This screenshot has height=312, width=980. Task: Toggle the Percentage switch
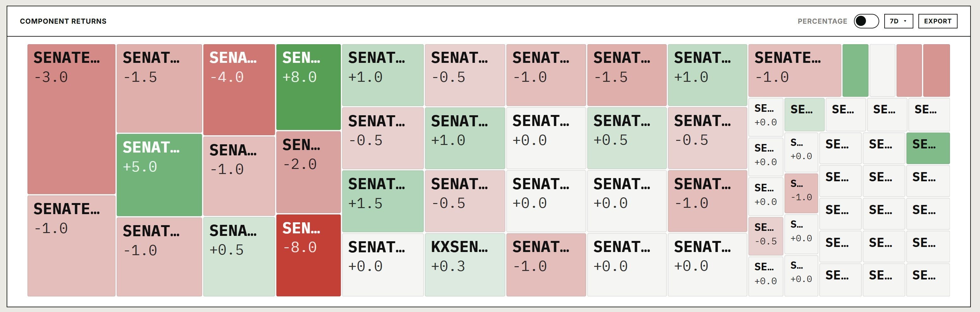[866, 21]
